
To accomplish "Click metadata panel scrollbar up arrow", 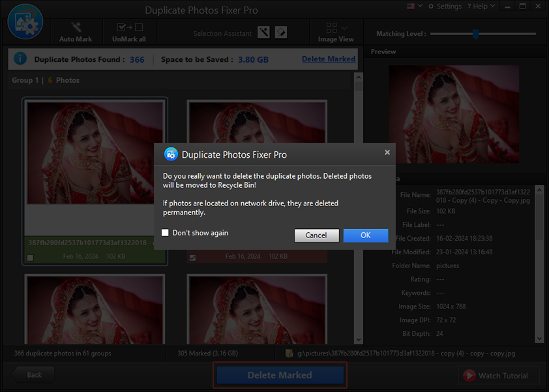I will click(x=539, y=190).
